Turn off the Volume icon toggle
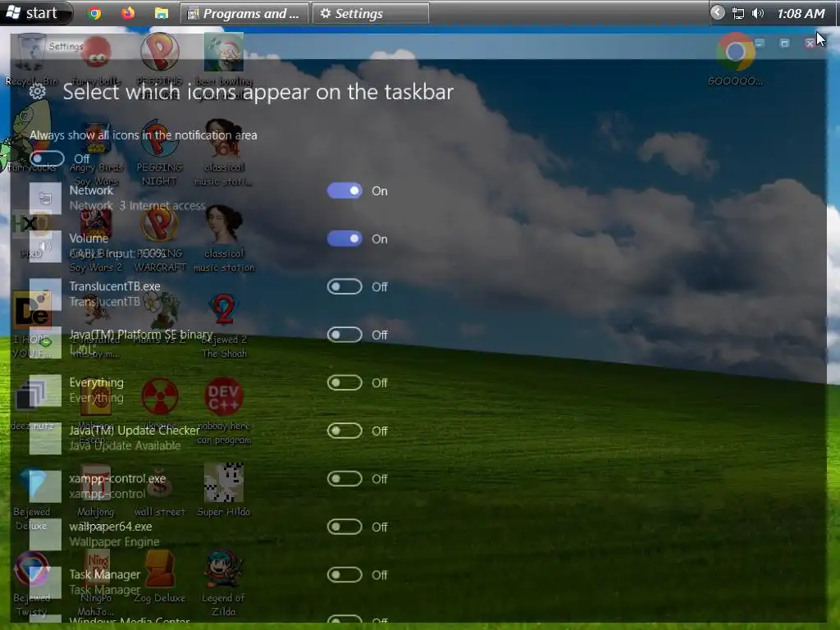 coord(345,239)
